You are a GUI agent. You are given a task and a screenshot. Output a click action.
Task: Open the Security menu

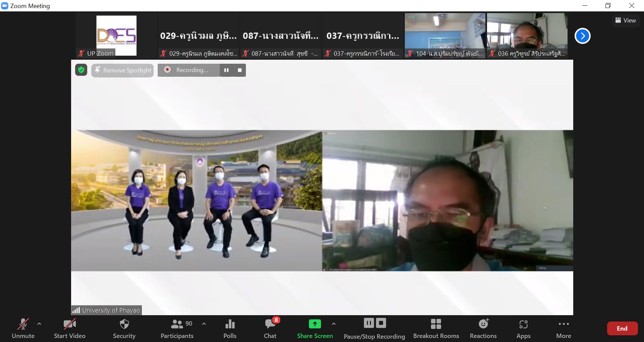pyautogui.click(x=124, y=328)
